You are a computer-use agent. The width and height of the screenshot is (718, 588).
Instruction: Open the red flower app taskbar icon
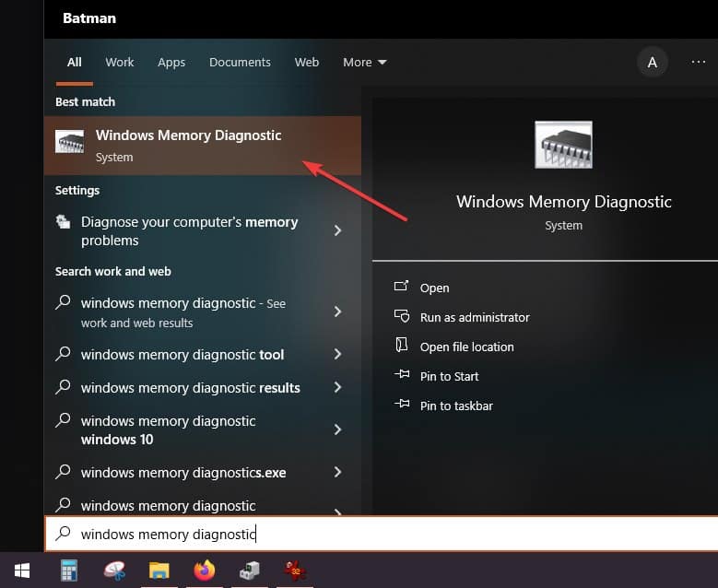pos(294,570)
